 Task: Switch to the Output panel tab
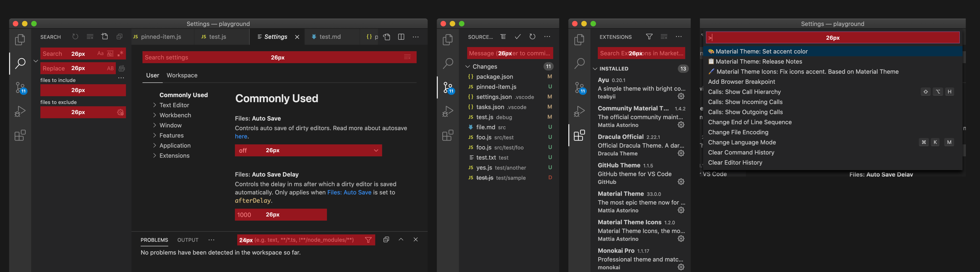pos(188,240)
